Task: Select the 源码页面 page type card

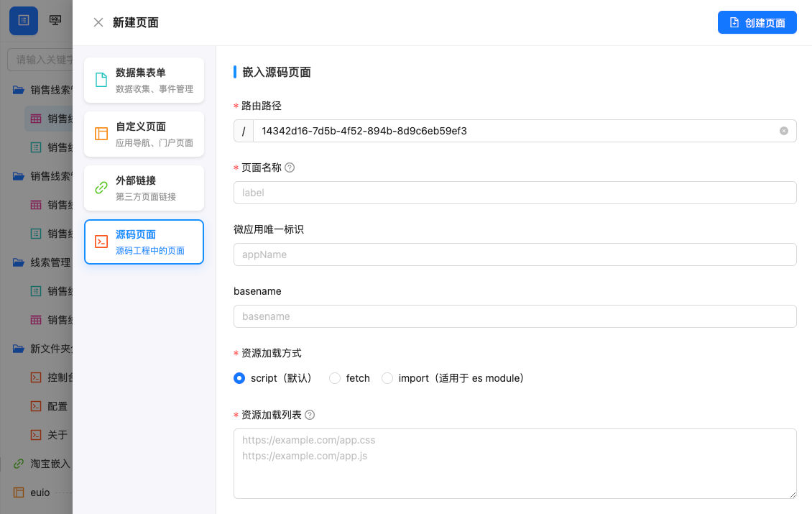Action: point(144,242)
